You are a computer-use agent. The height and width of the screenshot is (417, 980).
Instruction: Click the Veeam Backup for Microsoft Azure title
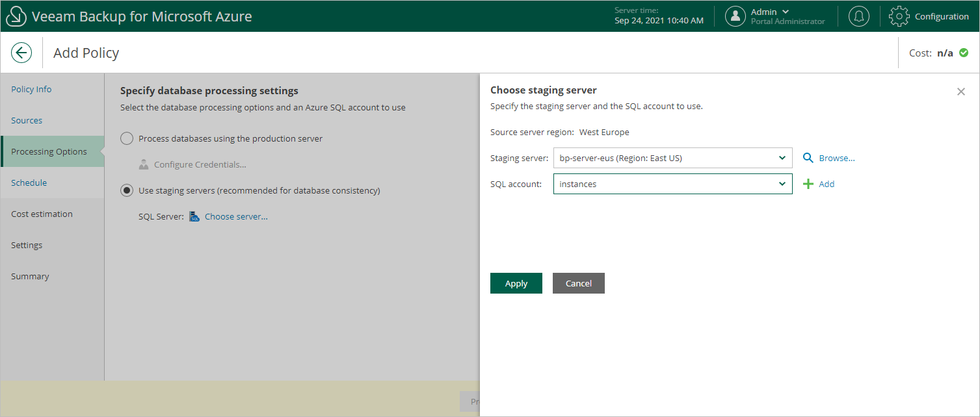tap(142, 16)
